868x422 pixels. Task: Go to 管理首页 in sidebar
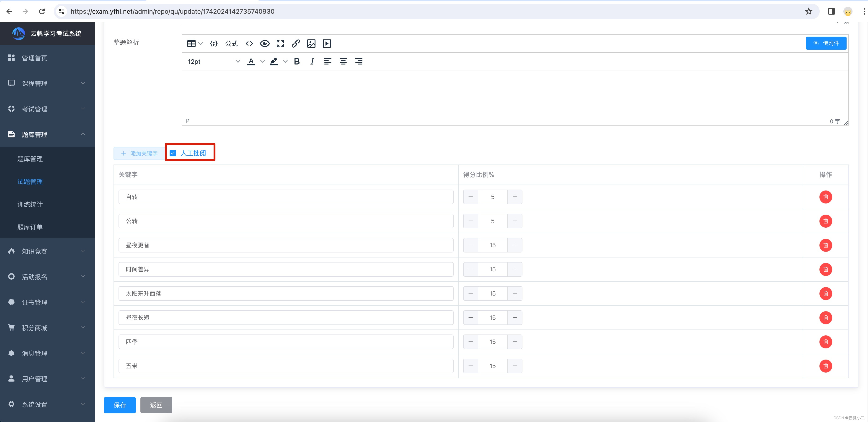point(34,58)
